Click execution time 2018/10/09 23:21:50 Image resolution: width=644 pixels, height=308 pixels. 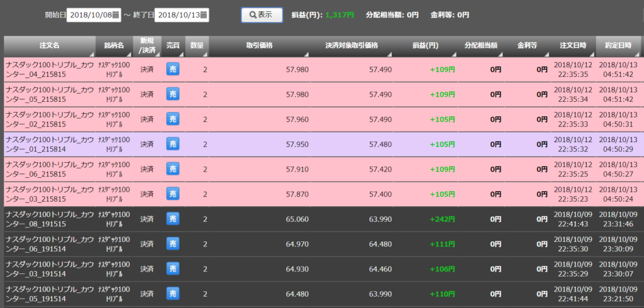coord(618,294)
